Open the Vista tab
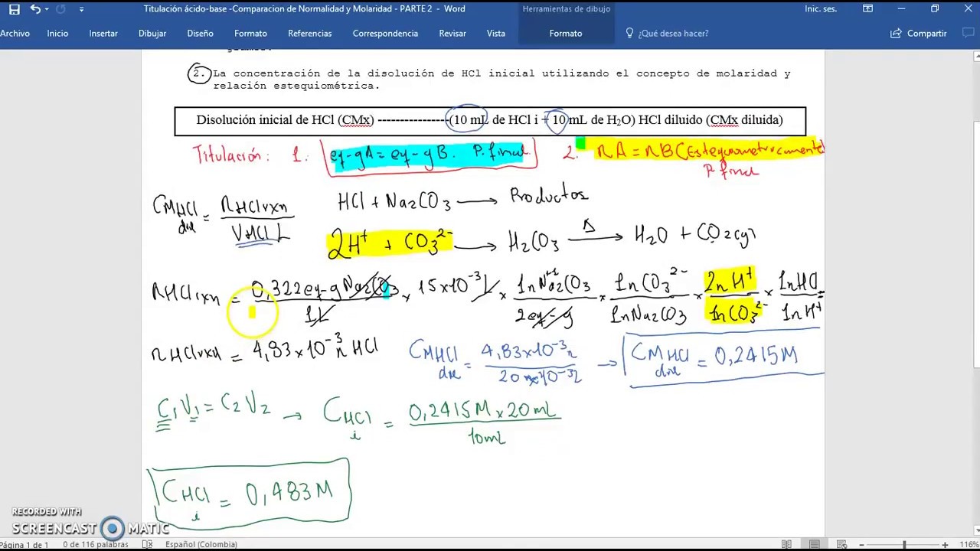 coord(496,34)
